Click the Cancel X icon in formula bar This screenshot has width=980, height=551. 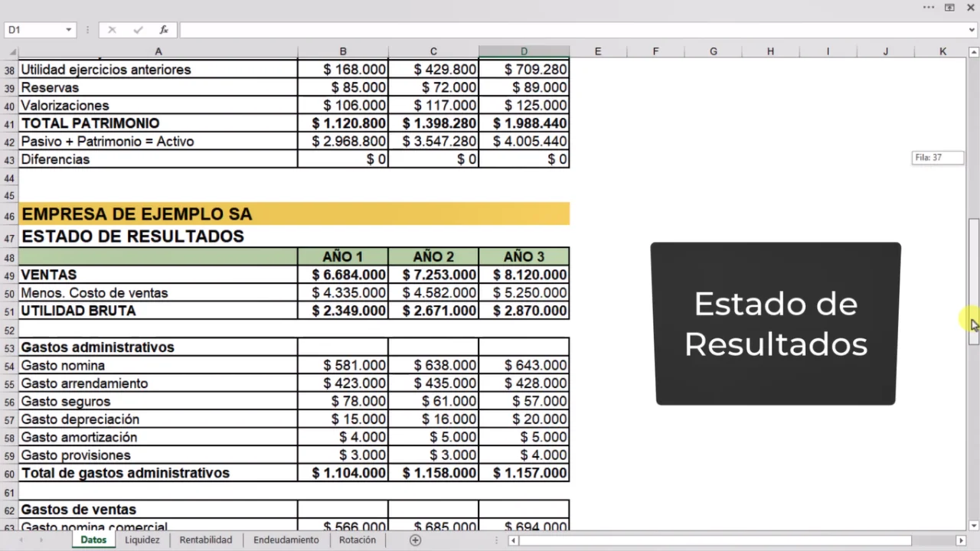tap(112, 30)
